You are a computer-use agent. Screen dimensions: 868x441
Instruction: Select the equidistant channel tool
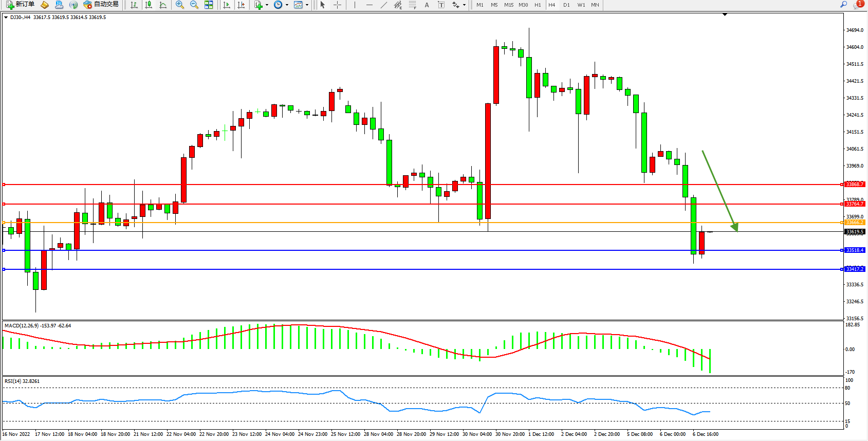(398, 5)
